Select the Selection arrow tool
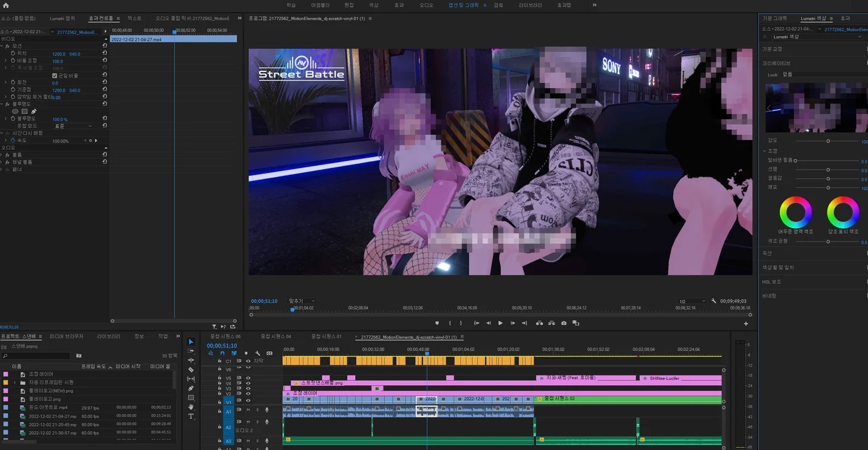This screenshot has width=868, height=450. coord(191,342)
